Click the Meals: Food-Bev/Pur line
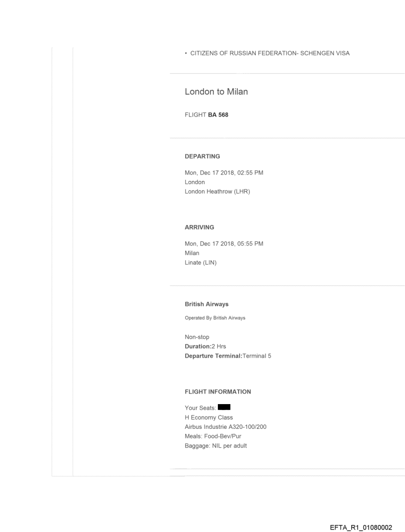This screenshot has width=405, height=532. pyautogui.click(x=213, y=436)
